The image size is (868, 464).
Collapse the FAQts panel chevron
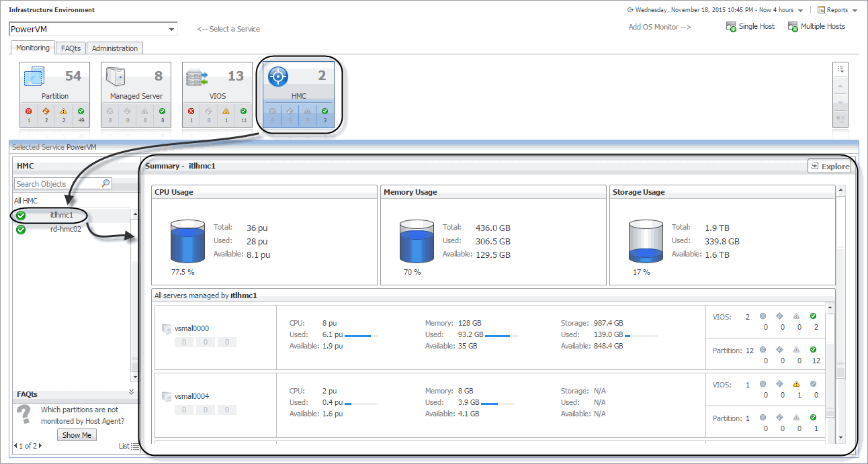click(x=131, y=392)
